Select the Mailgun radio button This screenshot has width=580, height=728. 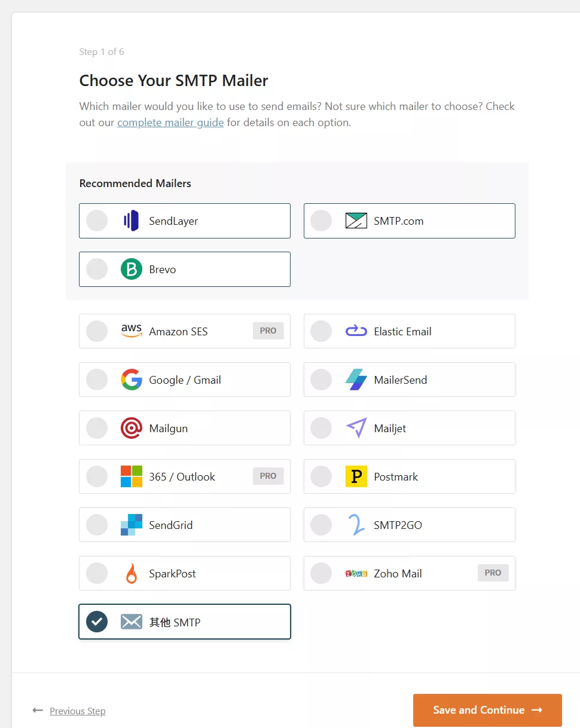(97, 428)
